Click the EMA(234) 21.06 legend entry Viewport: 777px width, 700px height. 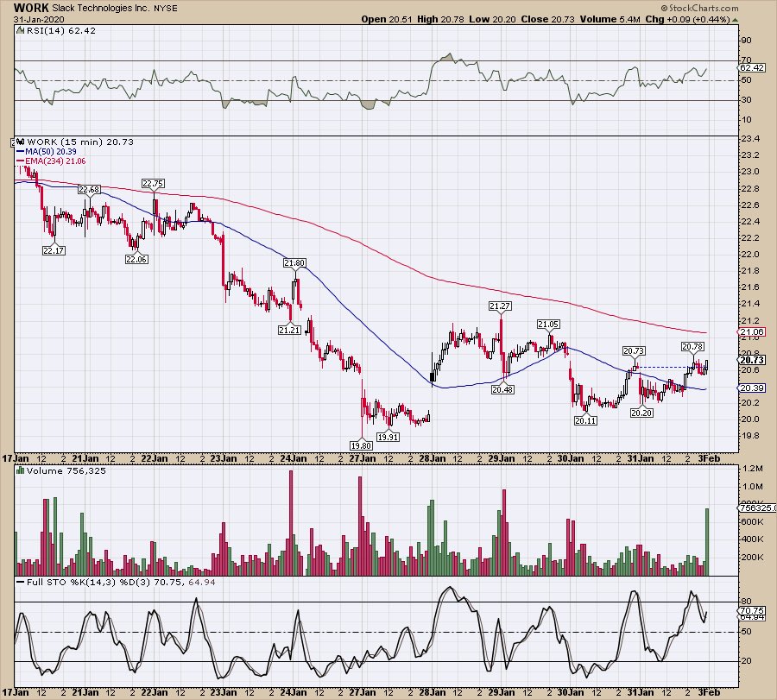pos(51,161)
